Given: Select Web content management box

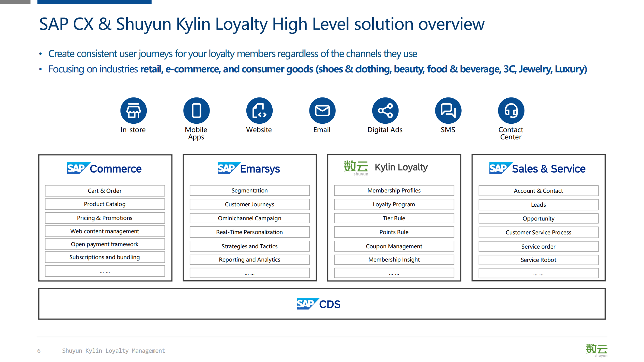Looking at the screenshot, I should pos(105,231).
